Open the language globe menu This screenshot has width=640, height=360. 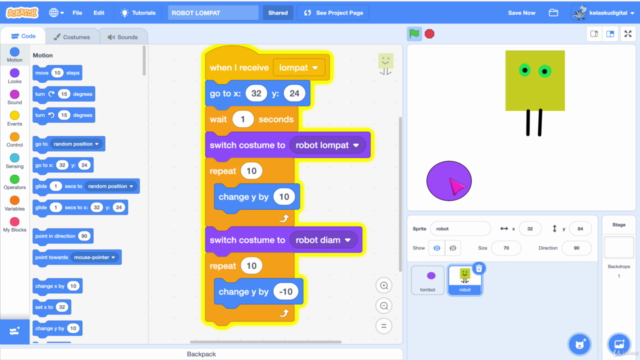[x=56, y=13]
